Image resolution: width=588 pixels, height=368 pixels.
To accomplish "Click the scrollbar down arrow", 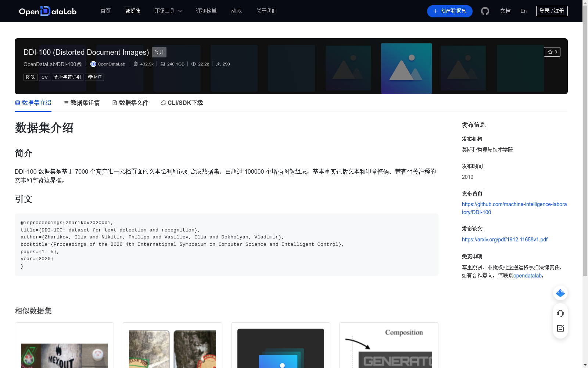I will 585,365.
